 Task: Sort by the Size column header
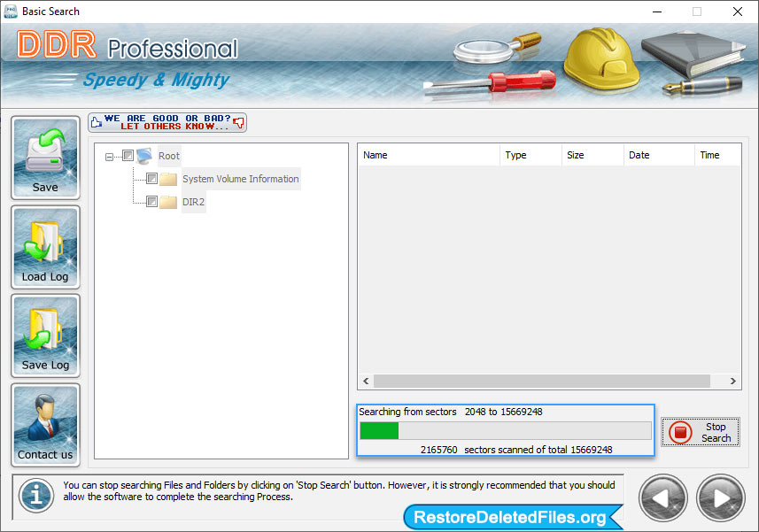tap(592, 155)
